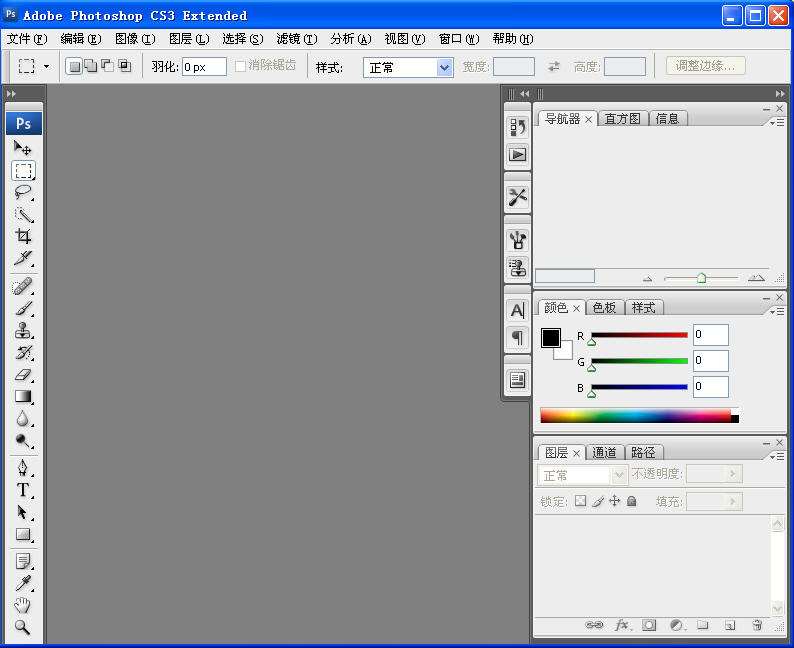This screenshot has width=794, height=648.
Task: Open the 填充 fill arrow
Action: point(732,502)
